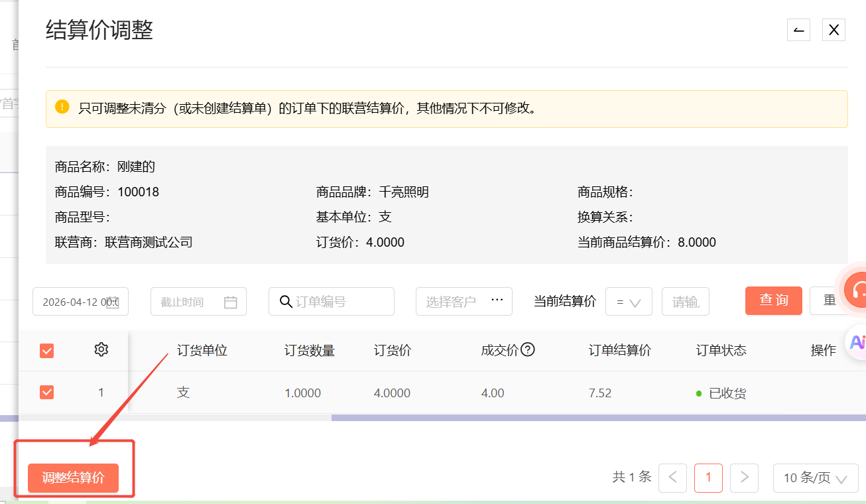Viewport: 866px width, 504px height.
Task: Click the product number 100018
Action: point(139,192)
